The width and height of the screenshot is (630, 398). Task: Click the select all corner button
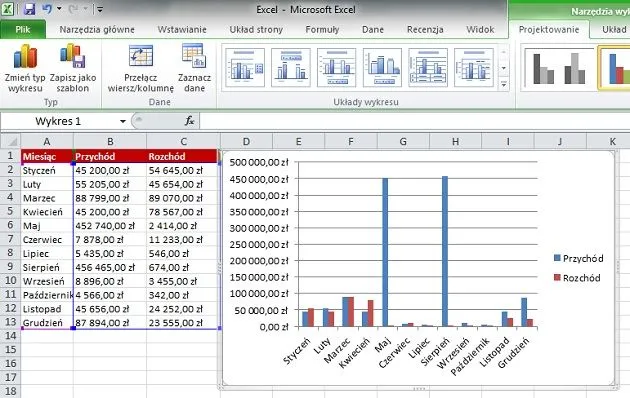point(11,141)
